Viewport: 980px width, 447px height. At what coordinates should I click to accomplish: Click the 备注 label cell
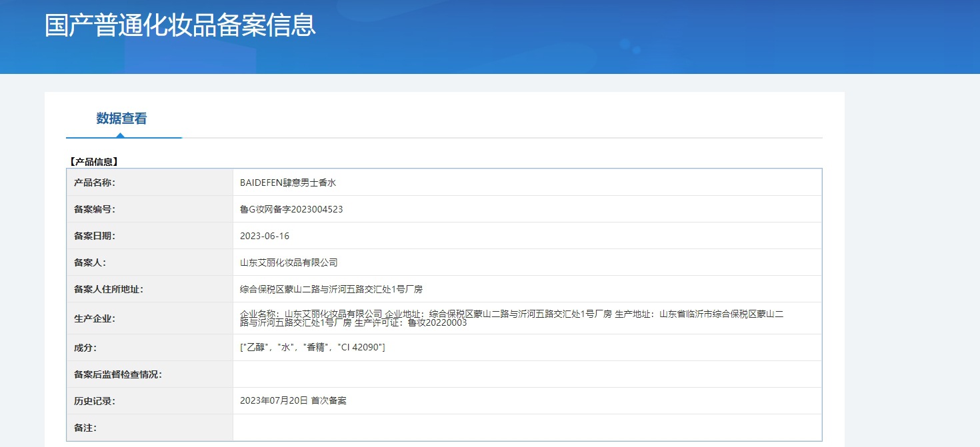point(150,428)
